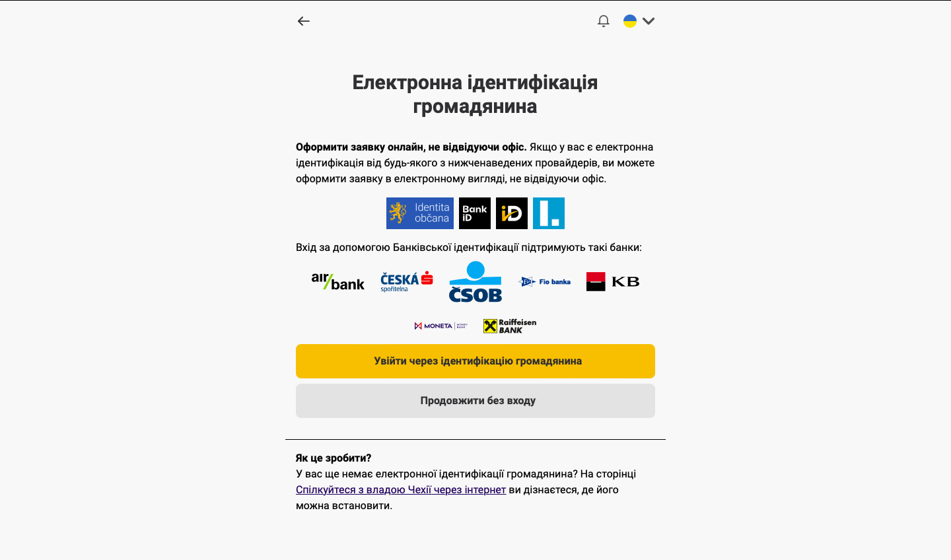
Task: Click the Česká spořitelna logo
Action: (x=407, y=282)
